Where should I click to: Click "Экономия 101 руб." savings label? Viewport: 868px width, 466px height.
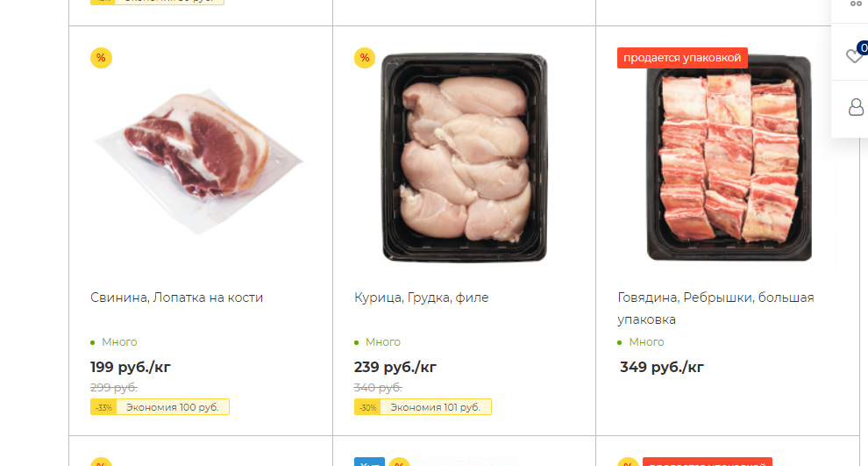pyautogui.click(x=435, y=407)
